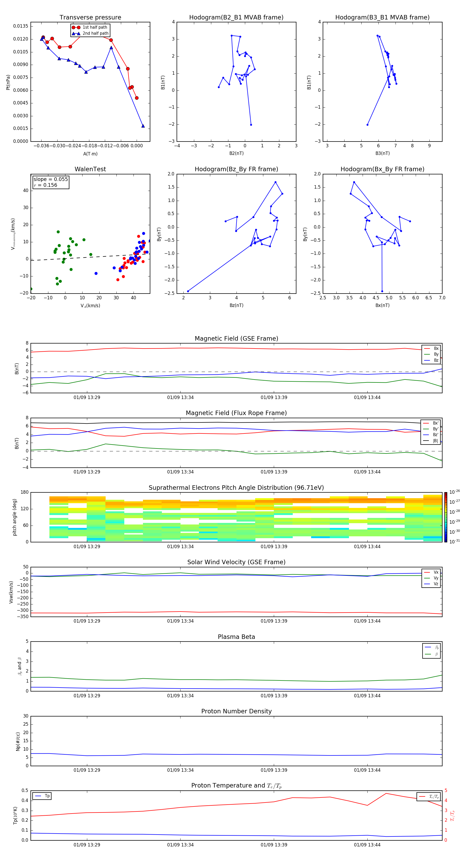Select the 'slope = 0.055' annotation
473x868 pixels.
coord(50,179)
